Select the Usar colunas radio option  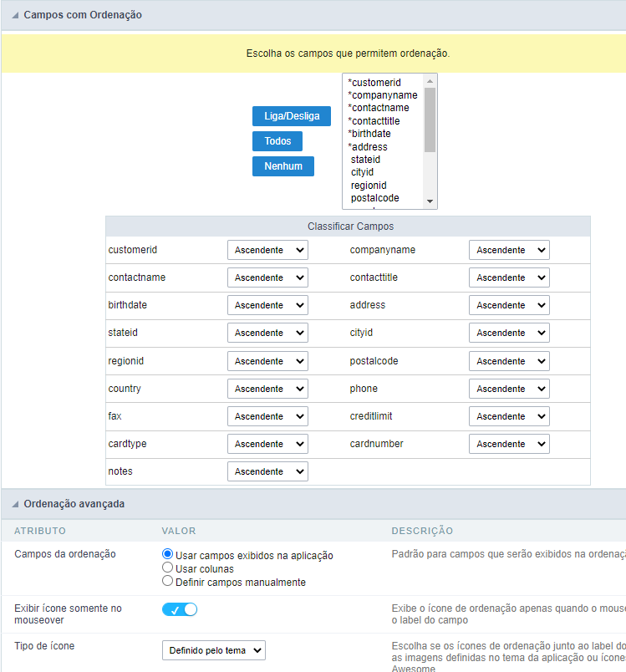coord(168,568)
